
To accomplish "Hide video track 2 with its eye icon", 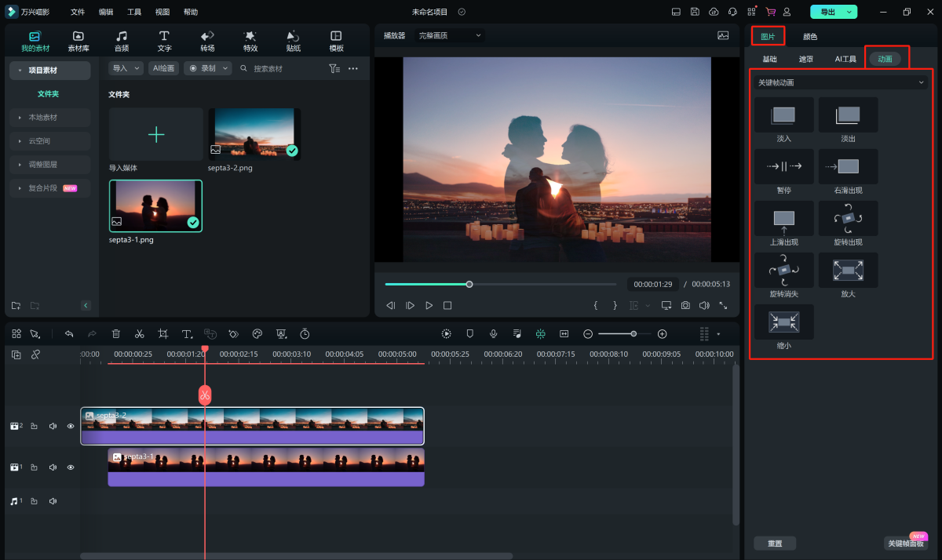I will [71, 427].
